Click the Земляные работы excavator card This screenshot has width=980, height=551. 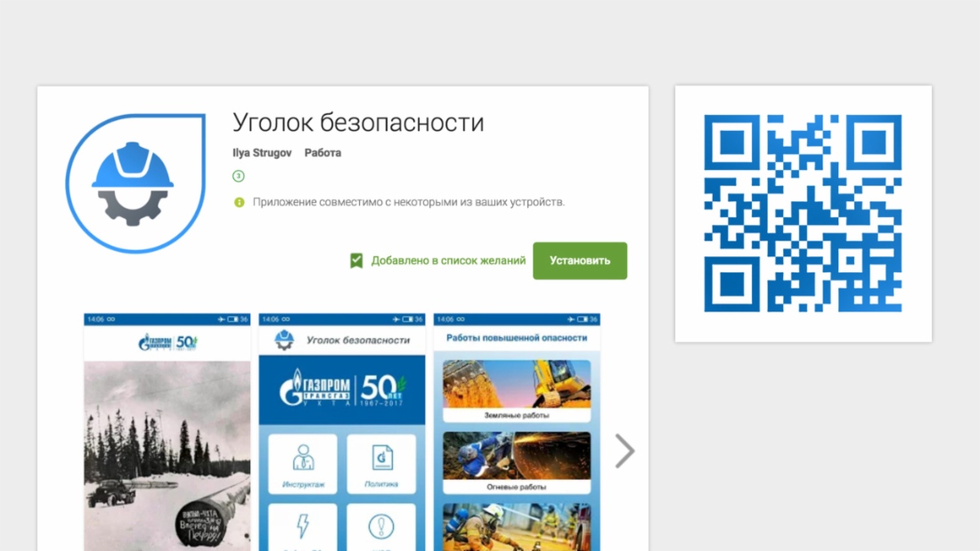517,391
